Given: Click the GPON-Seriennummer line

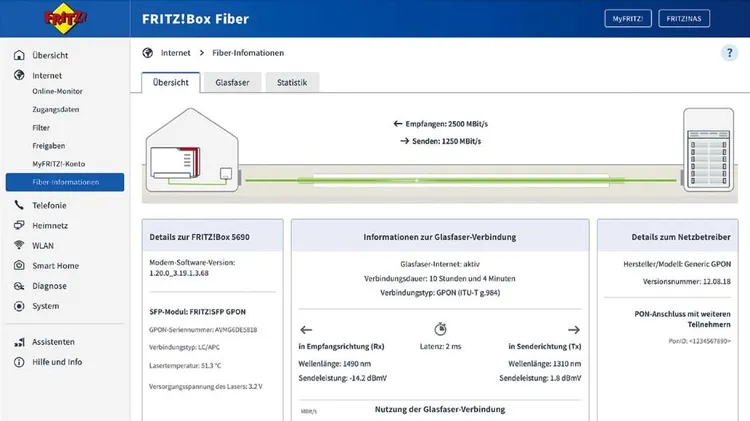Looking at the screenshot, I should pyautogui.click(x=203, y=330).
